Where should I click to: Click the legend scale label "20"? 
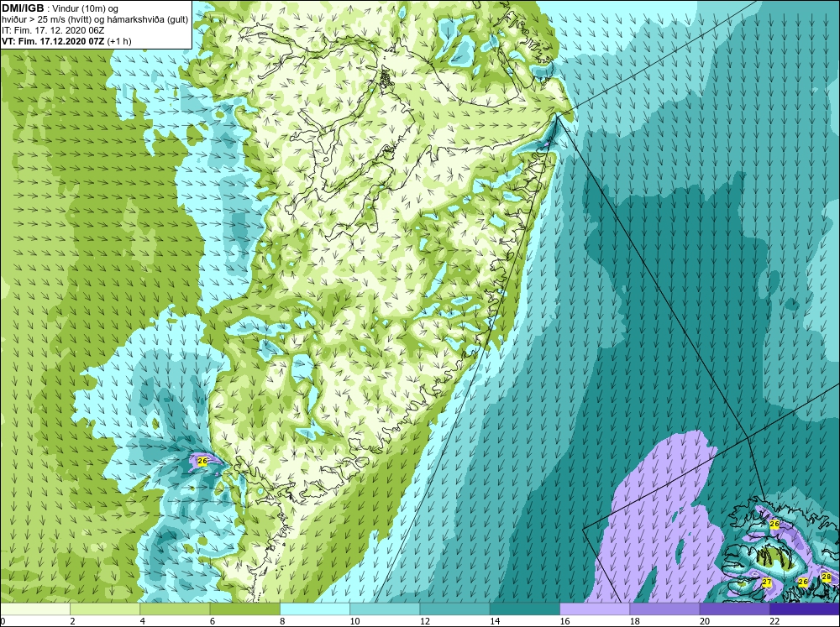point(705,621)
